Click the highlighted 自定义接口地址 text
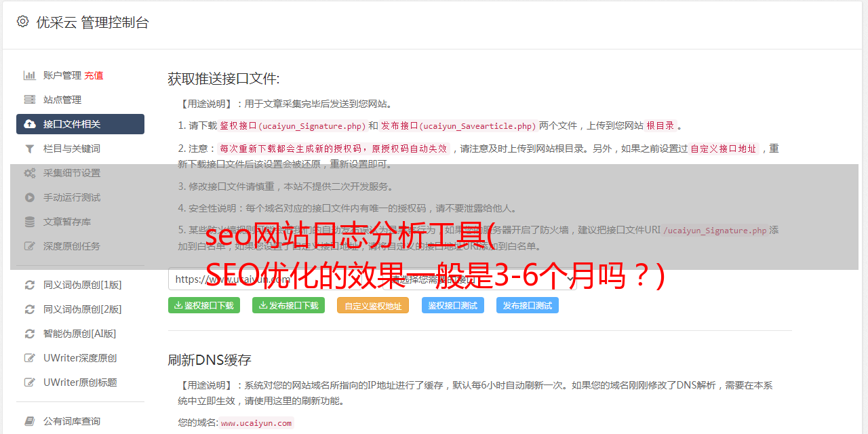868x434 pixels. tap(723, 149)
